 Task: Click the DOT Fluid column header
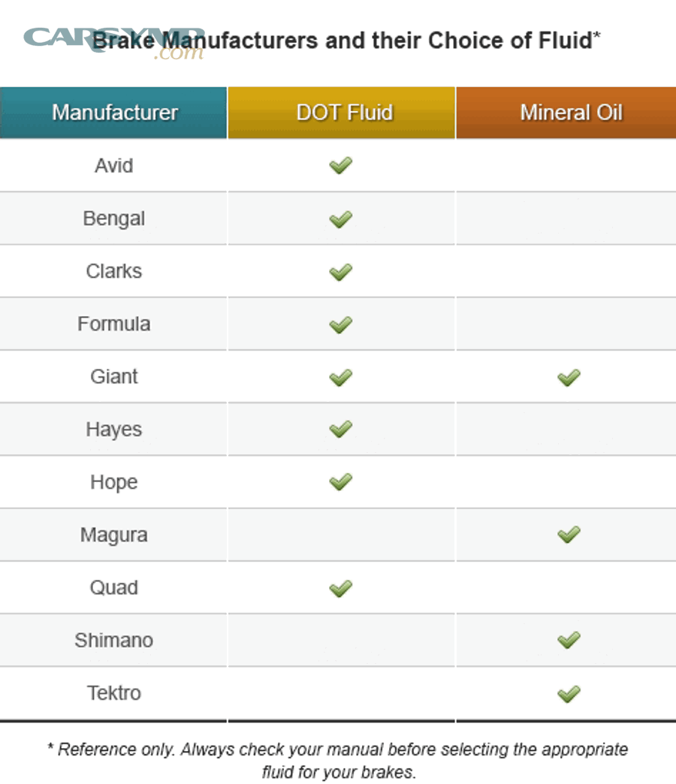coord(344,113)
